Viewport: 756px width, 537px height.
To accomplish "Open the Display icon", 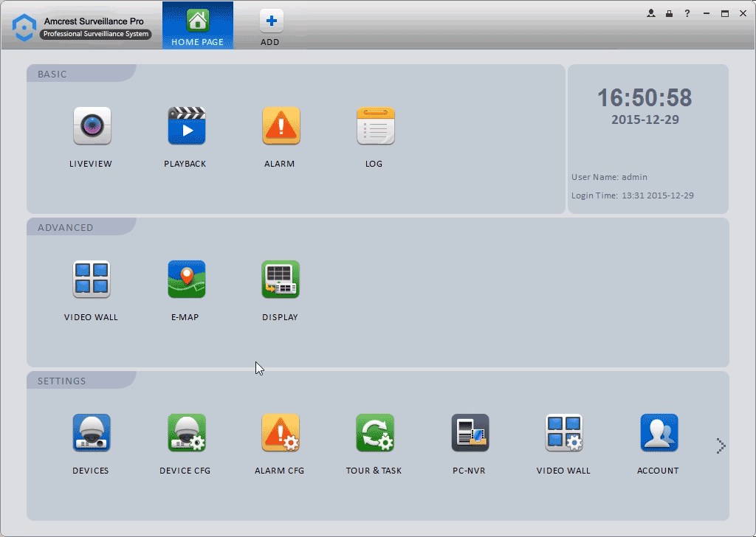I will (x=281, y=280).
